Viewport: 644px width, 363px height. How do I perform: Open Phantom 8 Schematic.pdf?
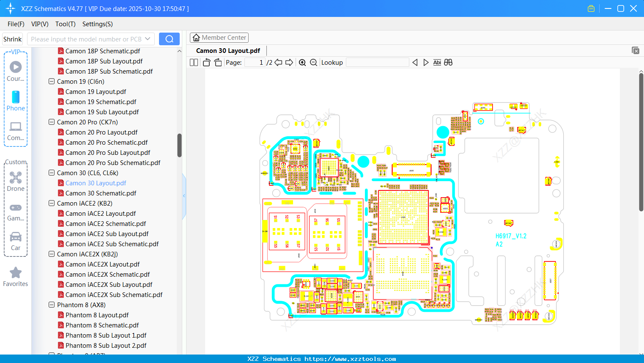tap(102, 325)
